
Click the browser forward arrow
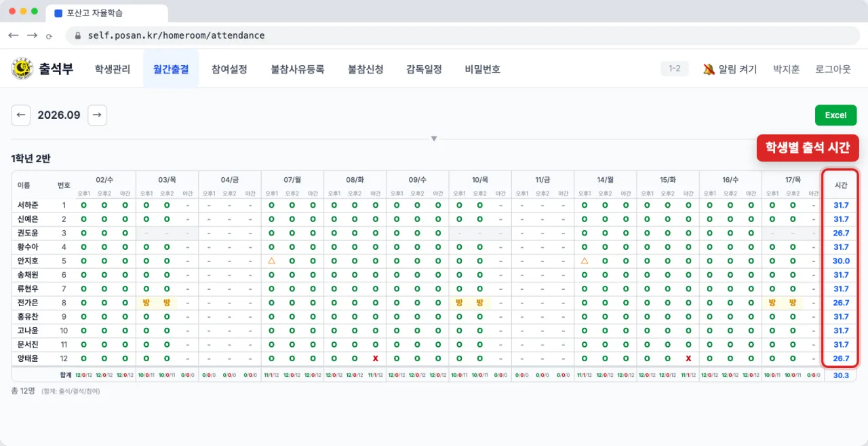click(x=32, y=35)
